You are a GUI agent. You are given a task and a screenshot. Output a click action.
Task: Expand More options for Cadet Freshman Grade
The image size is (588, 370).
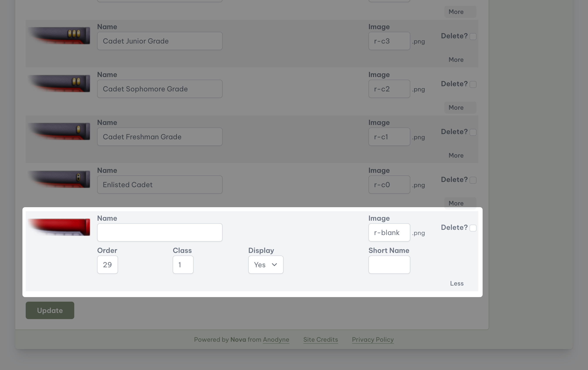[456, 155]
